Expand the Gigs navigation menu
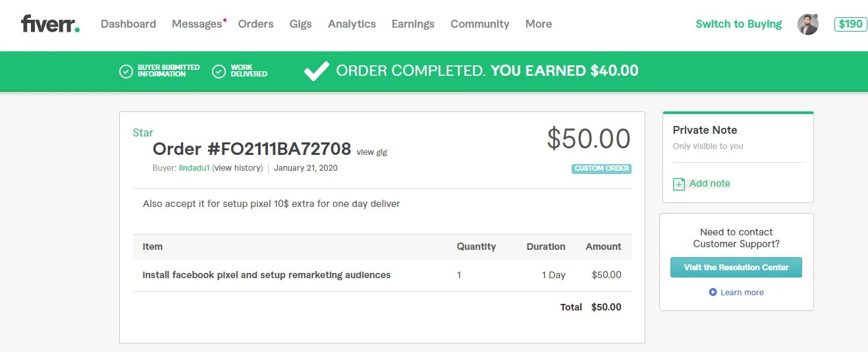 click(x=300, y=24)
